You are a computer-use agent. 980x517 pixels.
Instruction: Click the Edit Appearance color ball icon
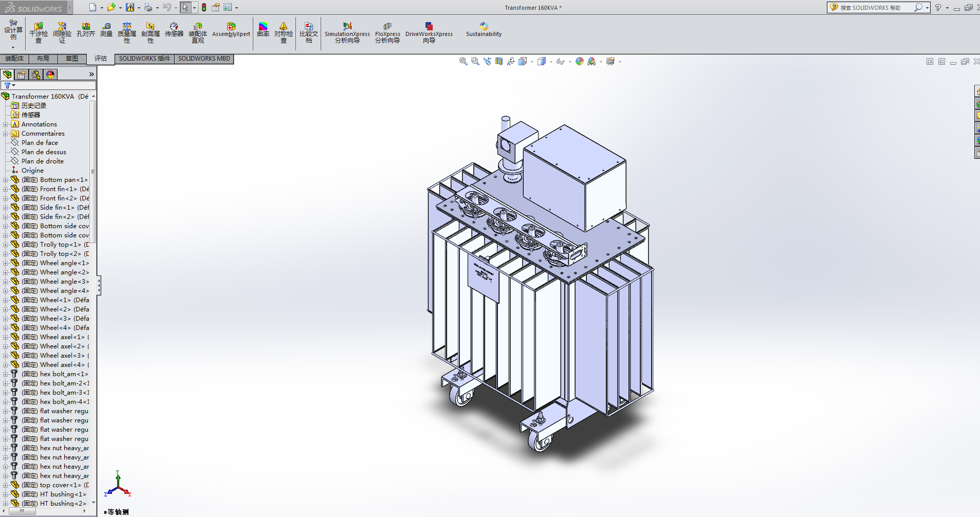tap(580, 61)
